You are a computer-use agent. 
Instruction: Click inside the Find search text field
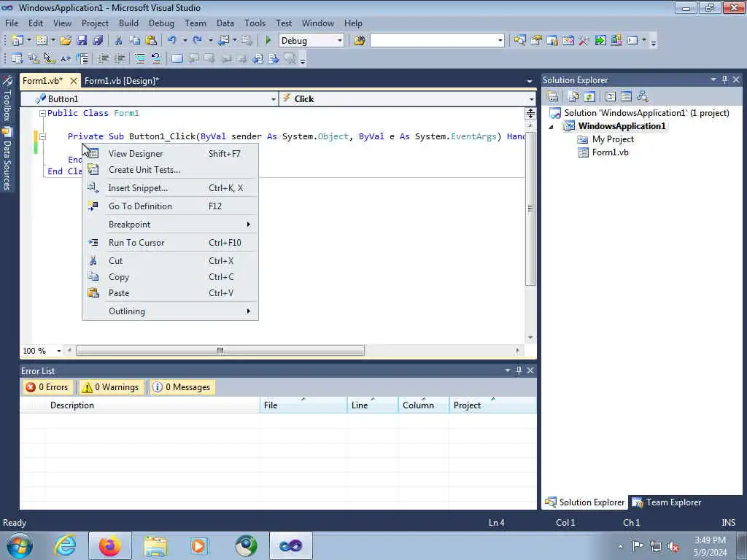pyautogui.click(x=433, y=41)
